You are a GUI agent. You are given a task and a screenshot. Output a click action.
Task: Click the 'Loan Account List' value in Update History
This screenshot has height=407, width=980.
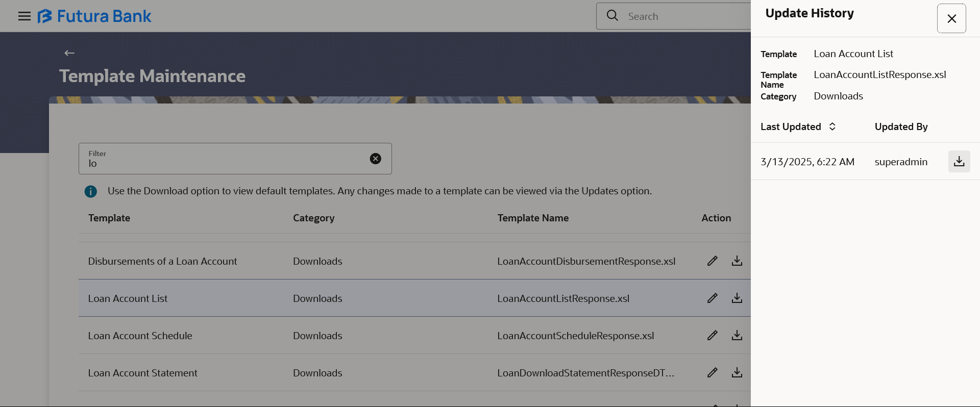click(853, 54)
